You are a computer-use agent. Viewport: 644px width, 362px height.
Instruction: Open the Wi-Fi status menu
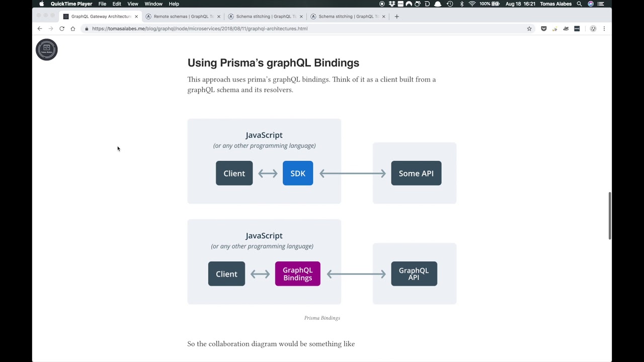pyautogui.click(x=472, y=4)
